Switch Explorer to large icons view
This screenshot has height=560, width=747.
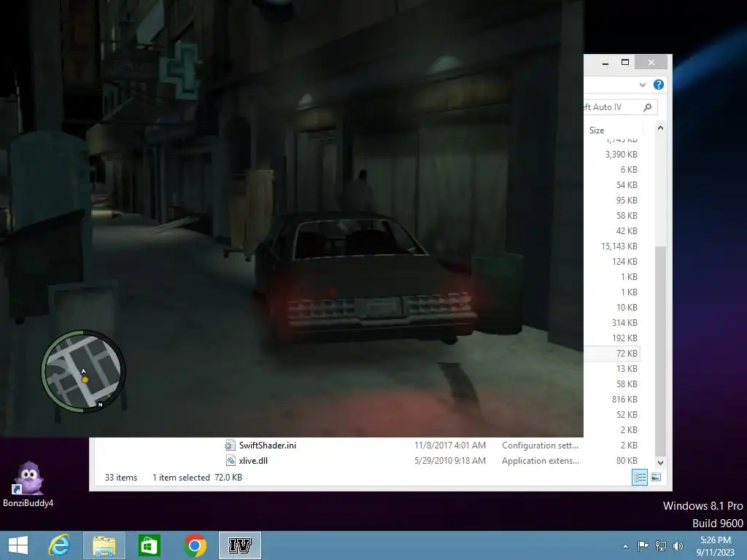pyautogui.click(x=656, y=477)
